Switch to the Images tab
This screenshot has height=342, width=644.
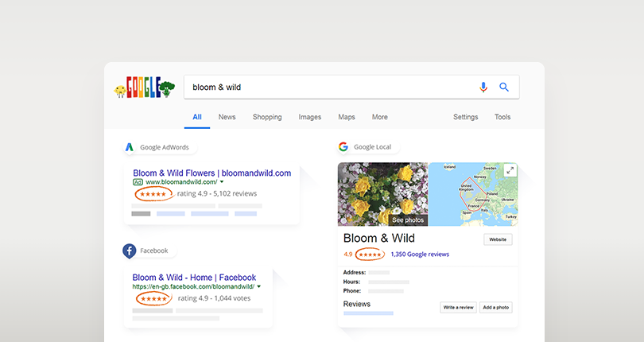(x=310, y=117)
